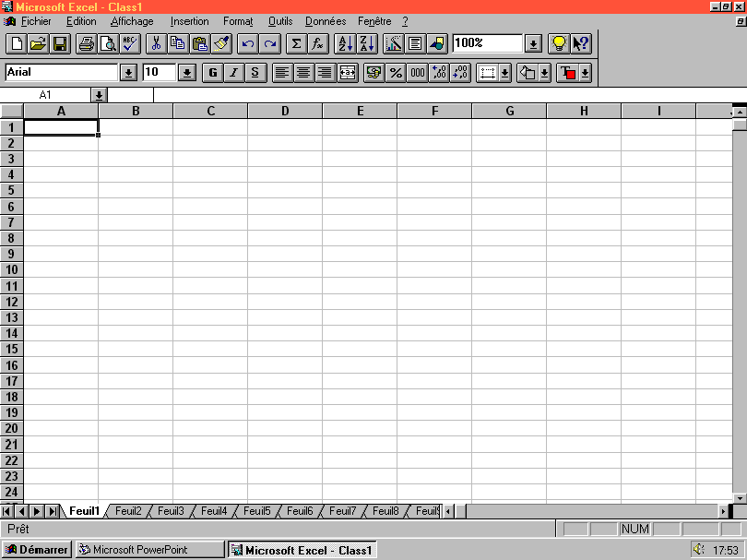Toggle bold with the G button
The height and width of the screenshot is (560, 747).
[212, 73]
